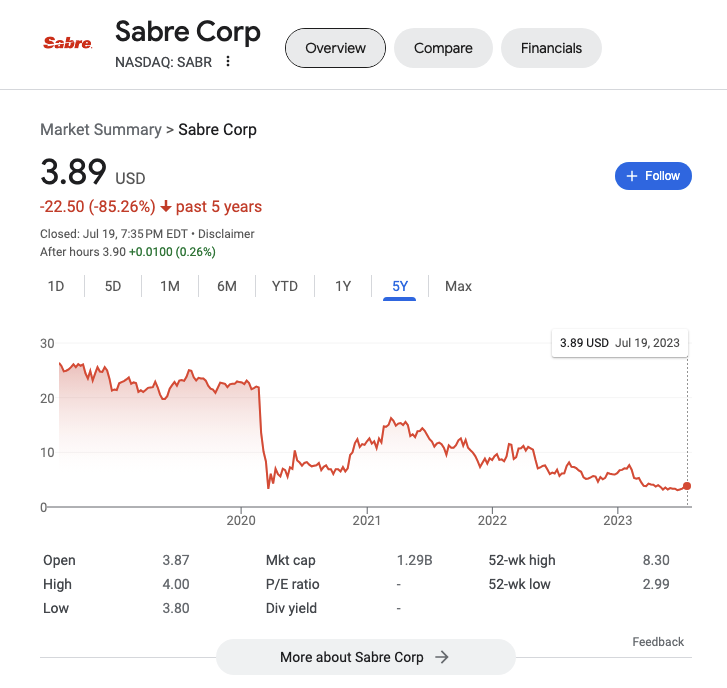Click the Feedback link
This screenshot has width=727, height=688.
pos(658,642)
